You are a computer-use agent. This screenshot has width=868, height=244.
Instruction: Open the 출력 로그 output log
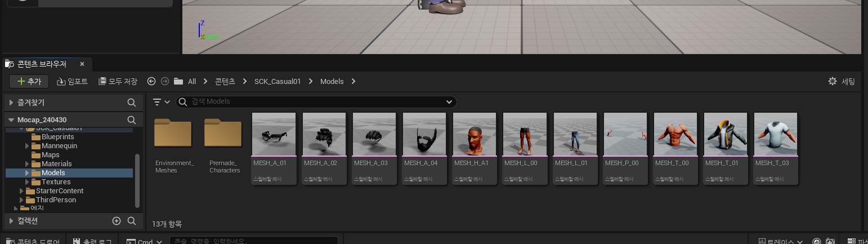click(x=93, y=241)
